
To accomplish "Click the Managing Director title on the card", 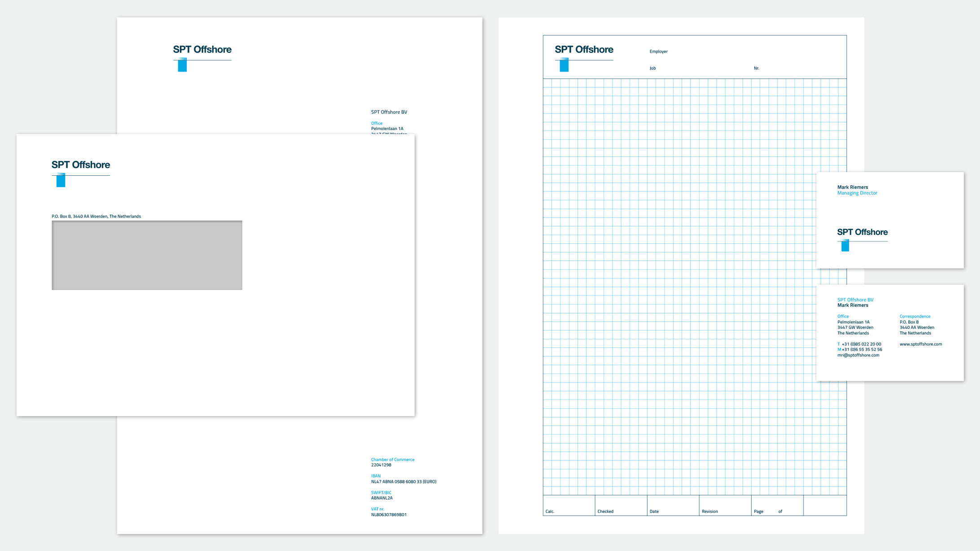I will [857, 193].
